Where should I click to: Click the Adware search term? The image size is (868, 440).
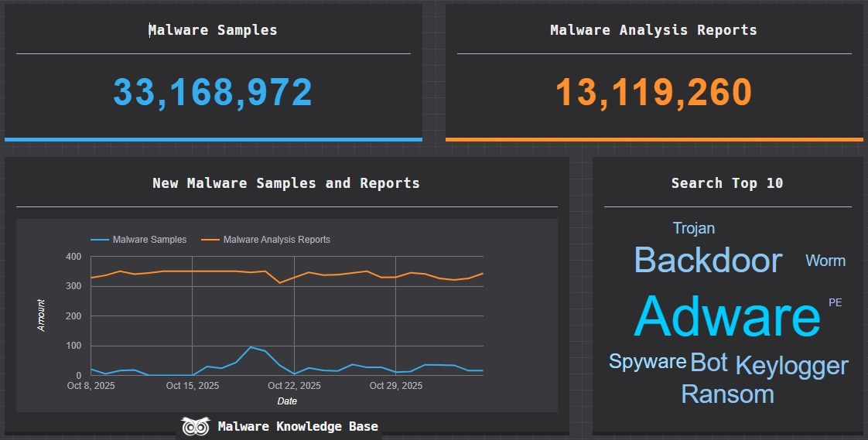click(x=726, y=316)
